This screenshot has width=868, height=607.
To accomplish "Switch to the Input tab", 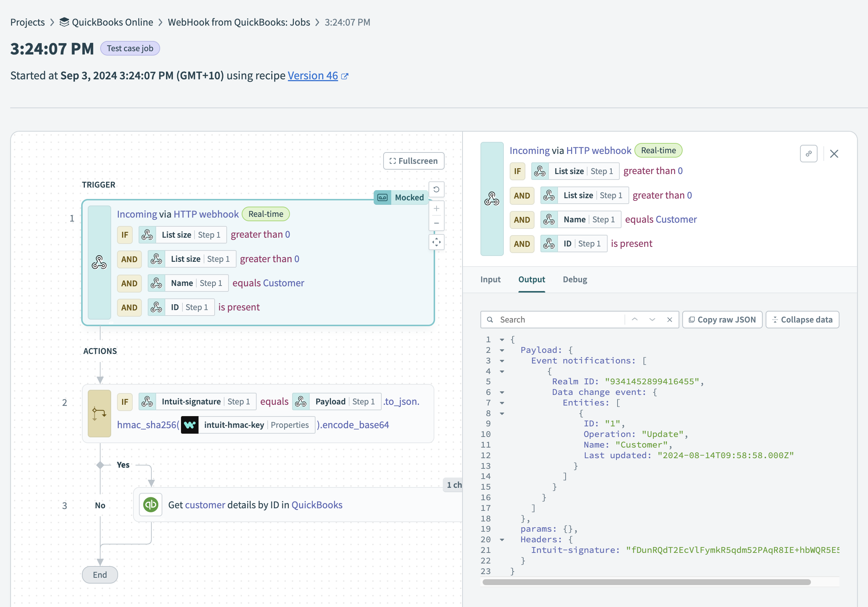I will [x=490, y=279].
